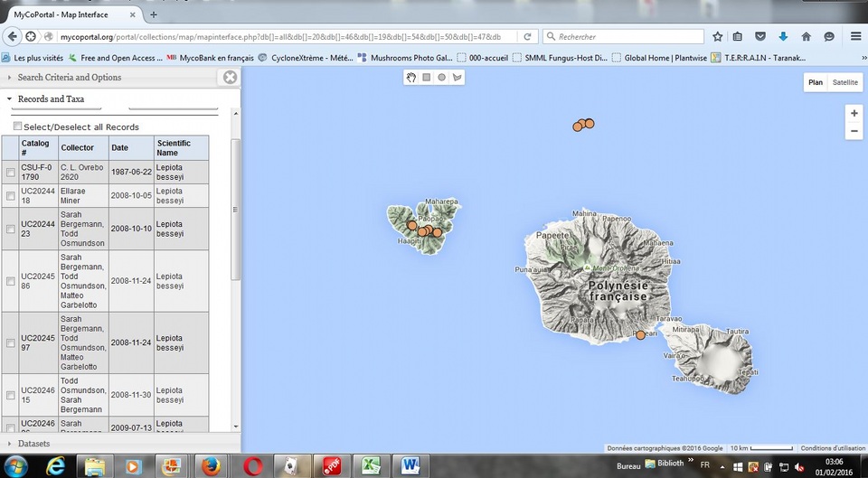Zoom out on the map
868x478 pixels.
click(854, 132)
